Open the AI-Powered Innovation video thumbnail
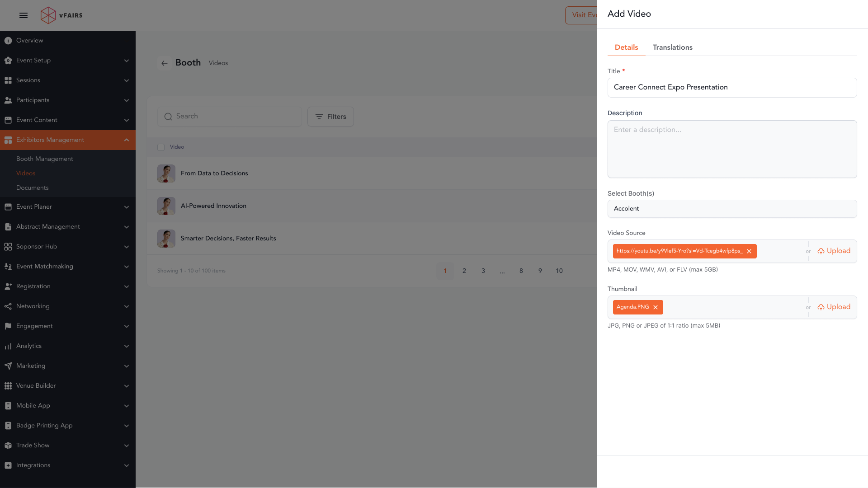868x488 pixels. tap(166, 206)
